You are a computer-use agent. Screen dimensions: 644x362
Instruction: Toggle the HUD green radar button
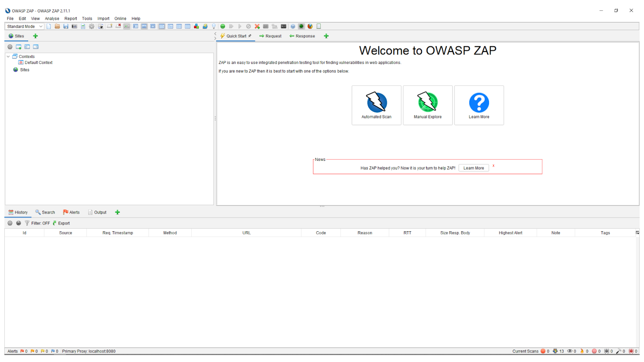coord(301,26)
